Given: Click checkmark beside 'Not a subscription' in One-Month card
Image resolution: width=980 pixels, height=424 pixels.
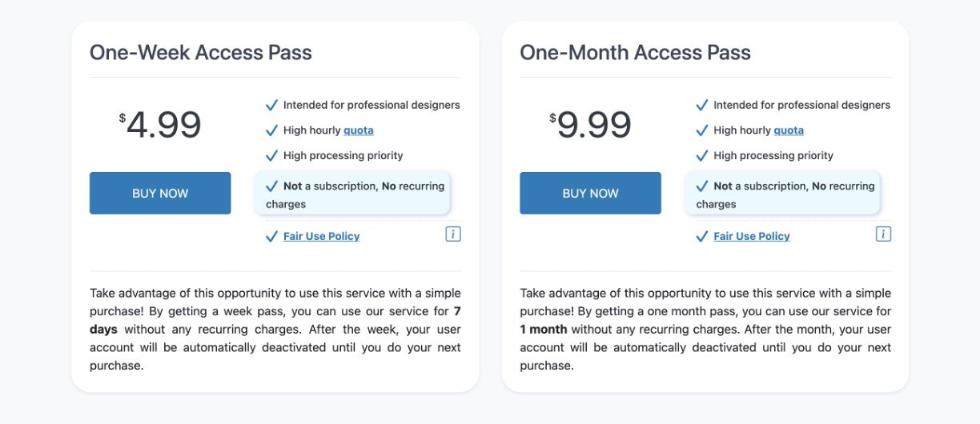Looking at the screenshot, I should click(701, 186).
